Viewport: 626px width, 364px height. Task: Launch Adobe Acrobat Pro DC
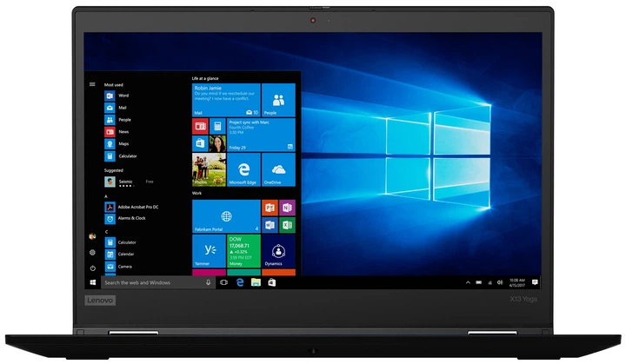pos(131,207)
